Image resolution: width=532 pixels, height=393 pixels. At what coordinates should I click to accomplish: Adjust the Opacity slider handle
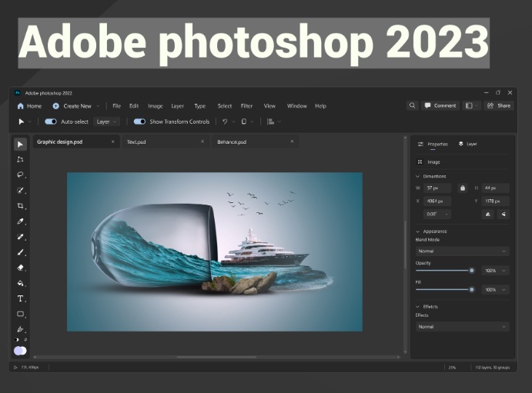click(472, 271)
